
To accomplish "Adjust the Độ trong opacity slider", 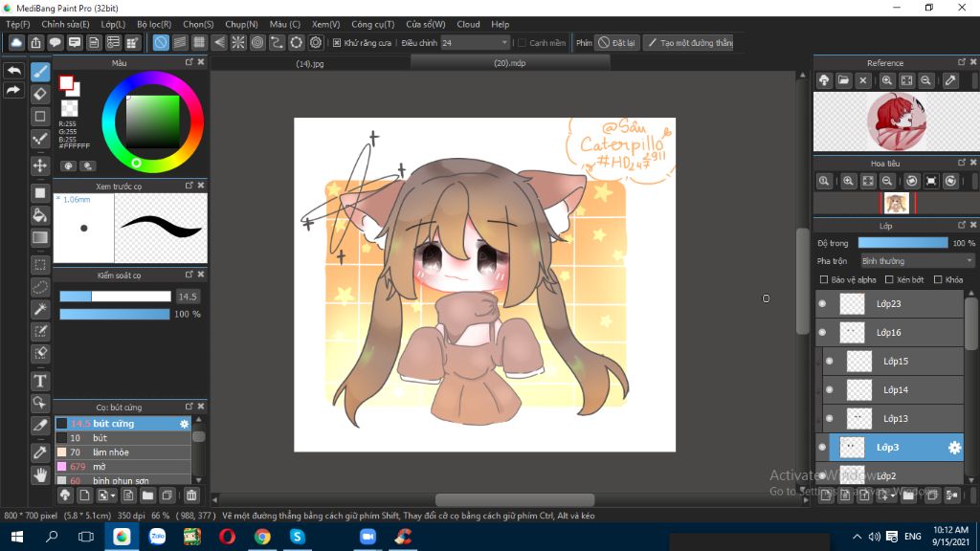I will point(903,243).
